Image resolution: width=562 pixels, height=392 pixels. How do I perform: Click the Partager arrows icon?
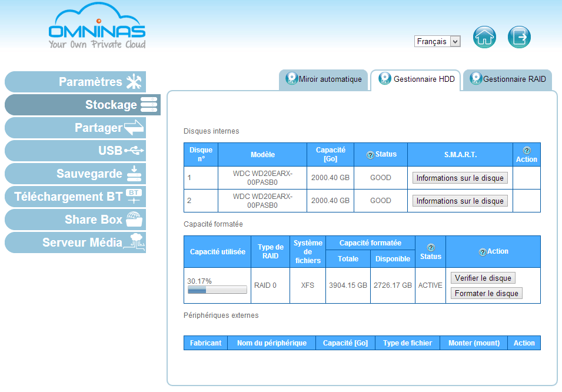pyautogui.click(x=134, y=127)
